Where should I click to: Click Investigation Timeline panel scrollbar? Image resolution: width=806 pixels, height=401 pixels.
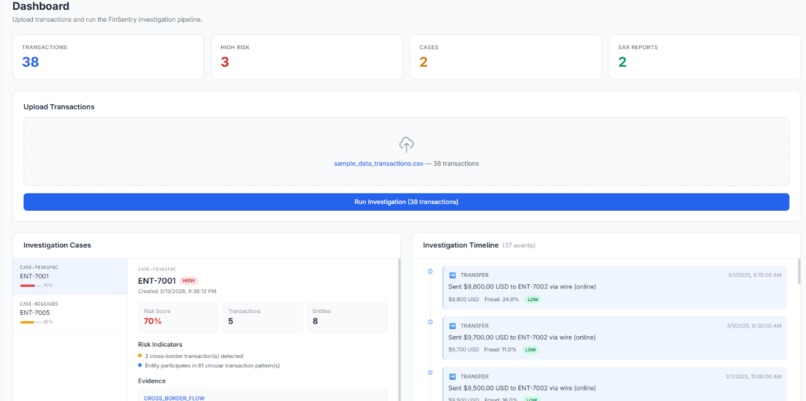click(799, 271)
